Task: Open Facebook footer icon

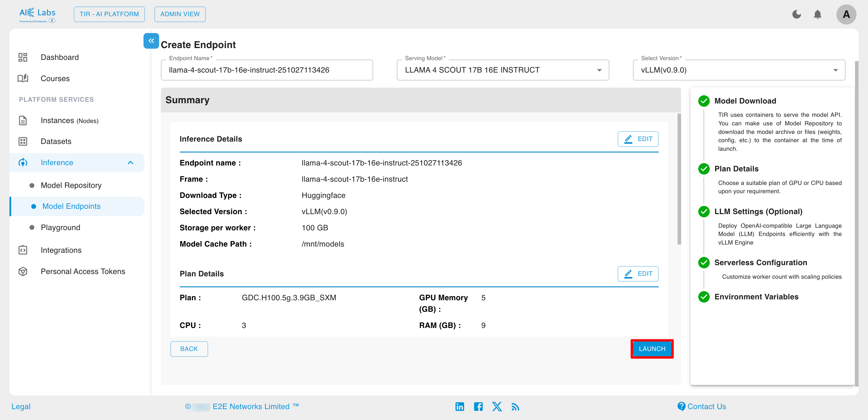Action: (x=478, y=406)
